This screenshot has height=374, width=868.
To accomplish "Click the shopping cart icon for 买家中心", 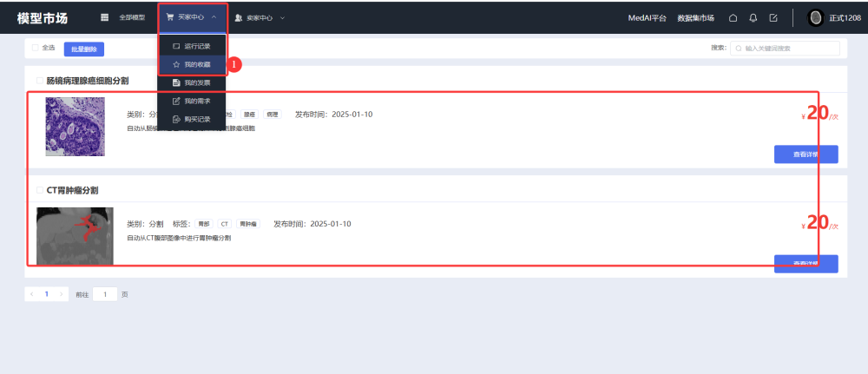I will click(x=170, y=17).
